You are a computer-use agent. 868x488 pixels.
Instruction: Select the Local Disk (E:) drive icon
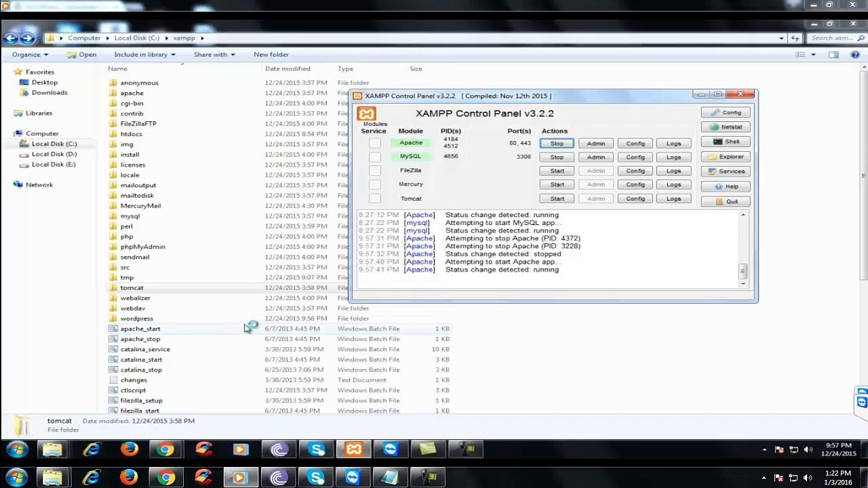(x=24, y=164)
